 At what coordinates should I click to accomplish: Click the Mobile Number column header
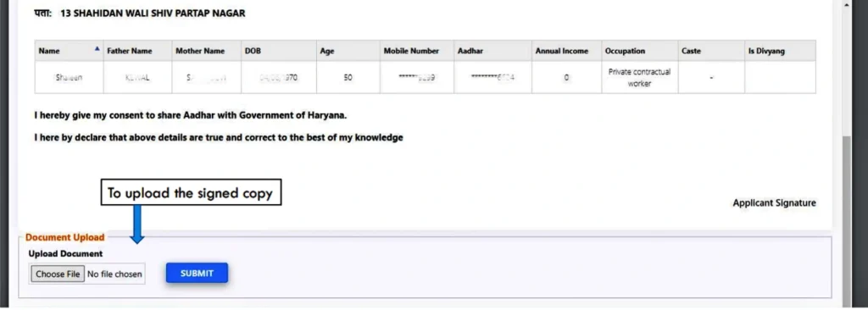pos(417,51)
